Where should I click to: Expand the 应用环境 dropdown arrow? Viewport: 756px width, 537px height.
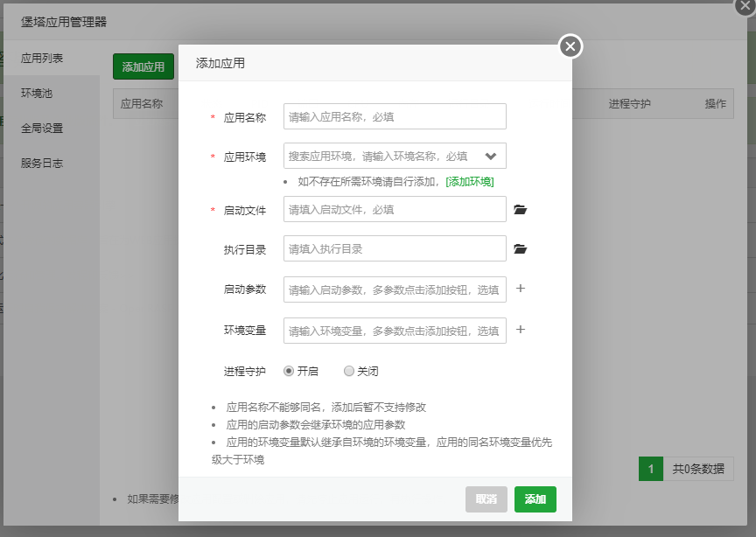[491, 156]
